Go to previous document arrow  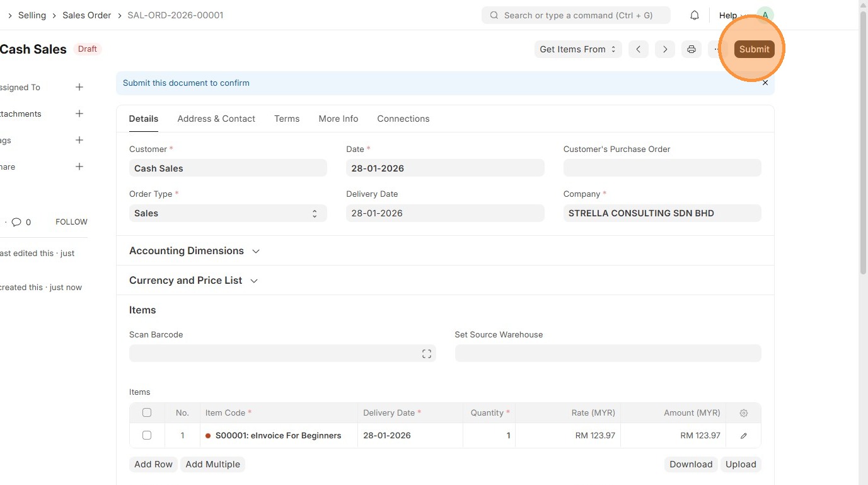(639, 49)
